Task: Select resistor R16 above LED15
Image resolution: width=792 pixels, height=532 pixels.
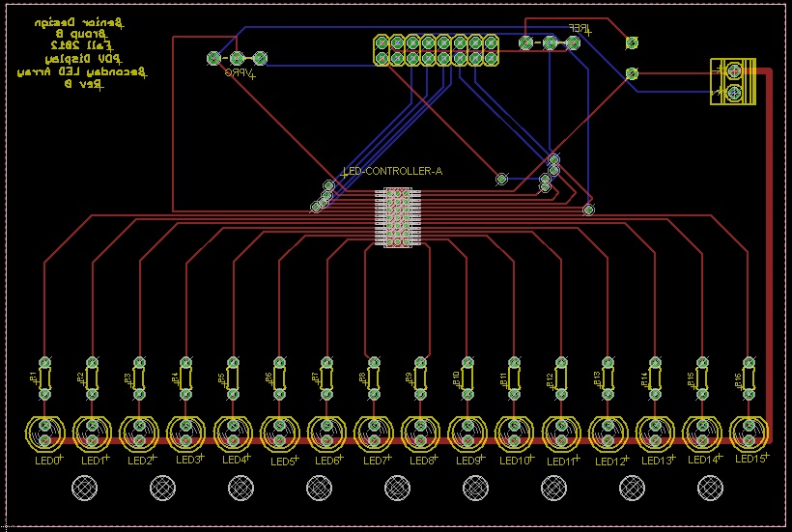Action: coord(747,378)
